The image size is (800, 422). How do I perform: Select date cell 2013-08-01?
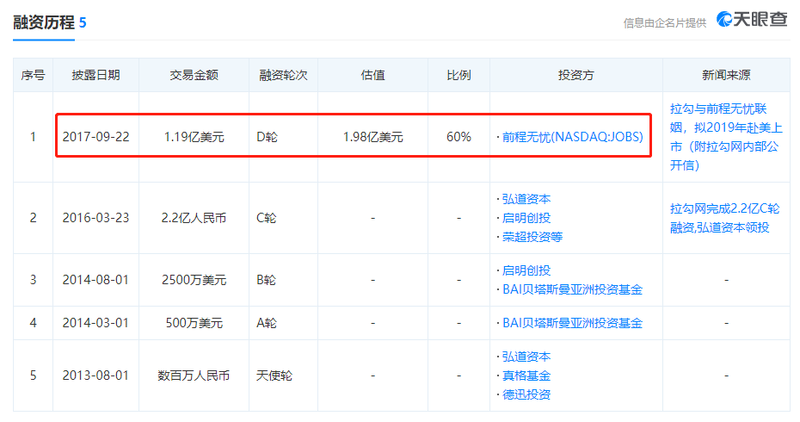pos(95,376)
